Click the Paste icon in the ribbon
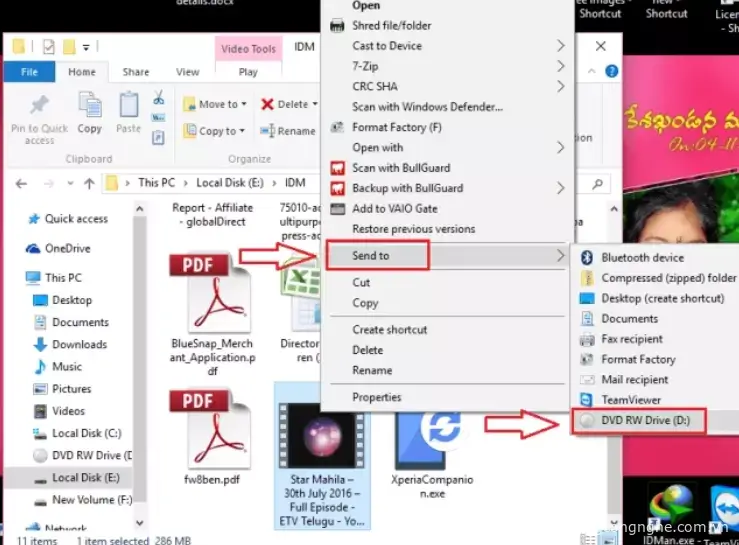 128,105
